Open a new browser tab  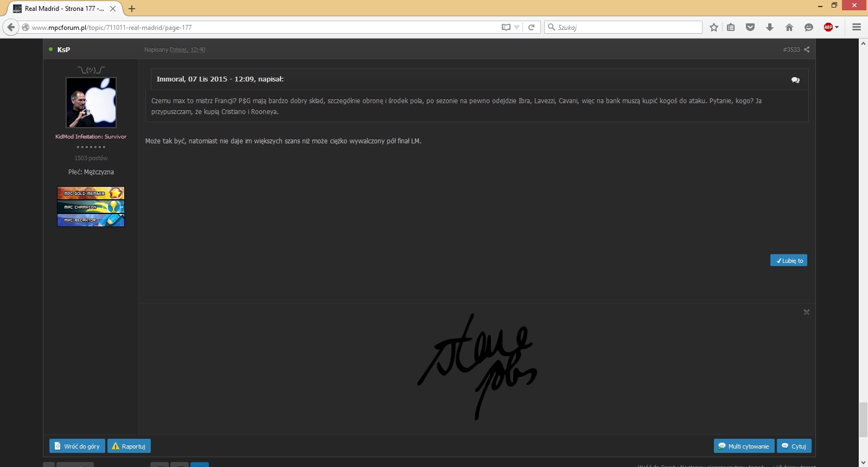(132, 9)
